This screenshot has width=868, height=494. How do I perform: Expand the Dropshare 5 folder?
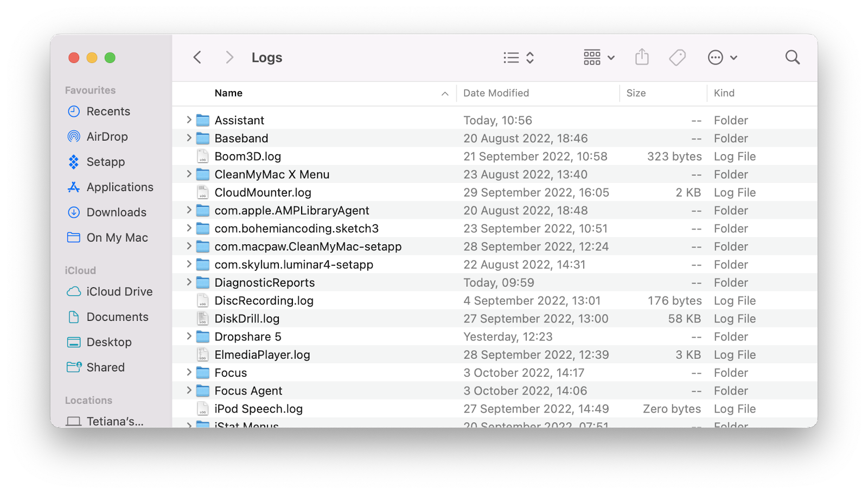click(x=189, y=336)
